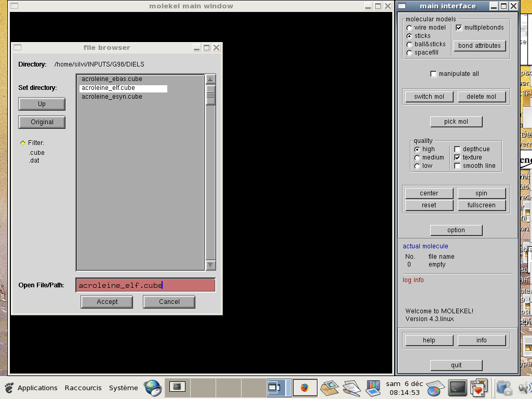Viewport: 532px width, 399px height.
Task: Toggle multiplebonds checkbox
Action: 459,28
